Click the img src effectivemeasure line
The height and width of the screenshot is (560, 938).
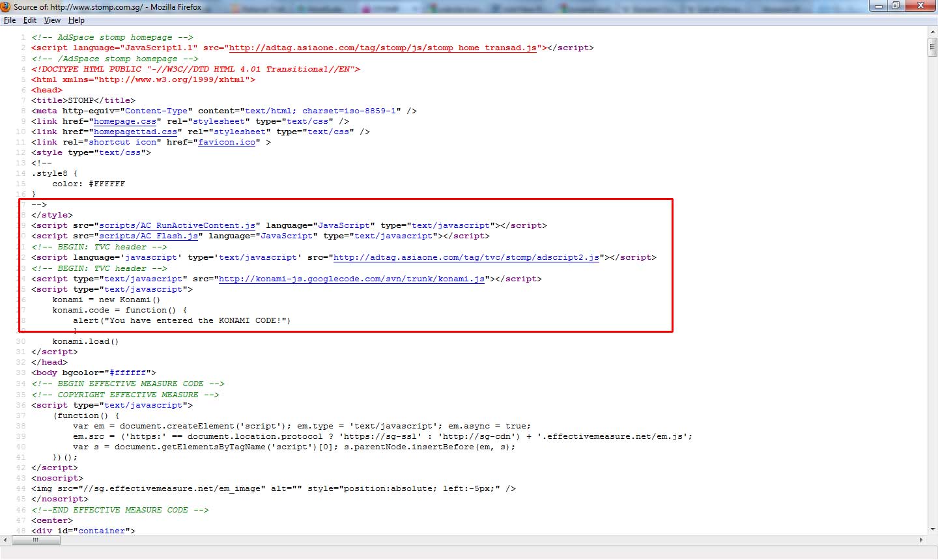[x=274, y=488]
